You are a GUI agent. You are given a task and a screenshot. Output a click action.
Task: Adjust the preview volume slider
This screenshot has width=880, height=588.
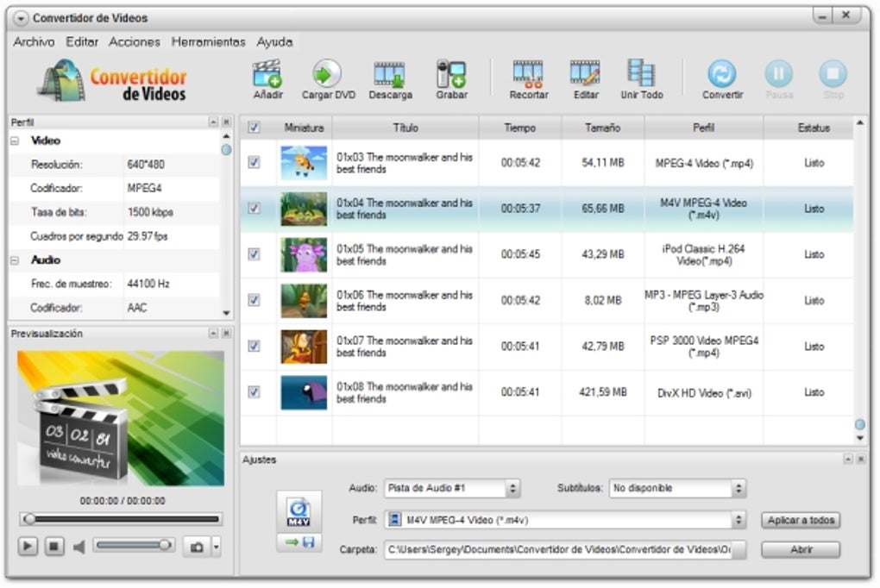(x=134, y=546)
